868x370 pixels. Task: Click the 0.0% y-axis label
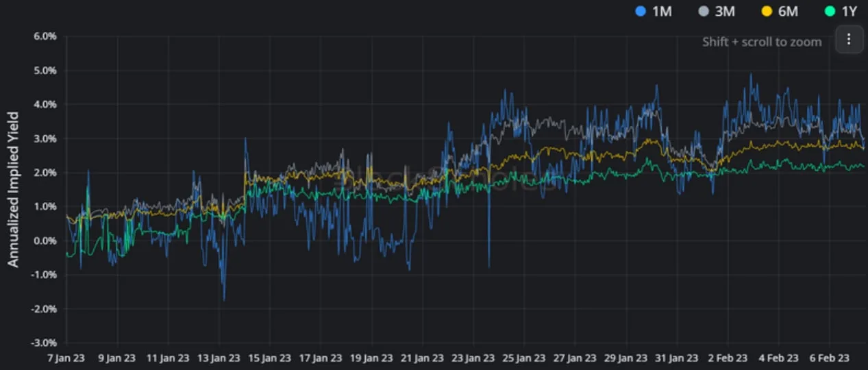(x=45, y=241)
